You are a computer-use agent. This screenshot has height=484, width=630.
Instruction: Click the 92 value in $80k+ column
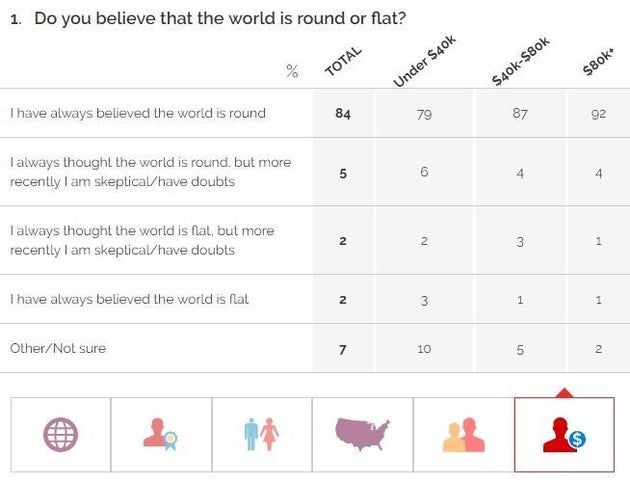[599, 113]
